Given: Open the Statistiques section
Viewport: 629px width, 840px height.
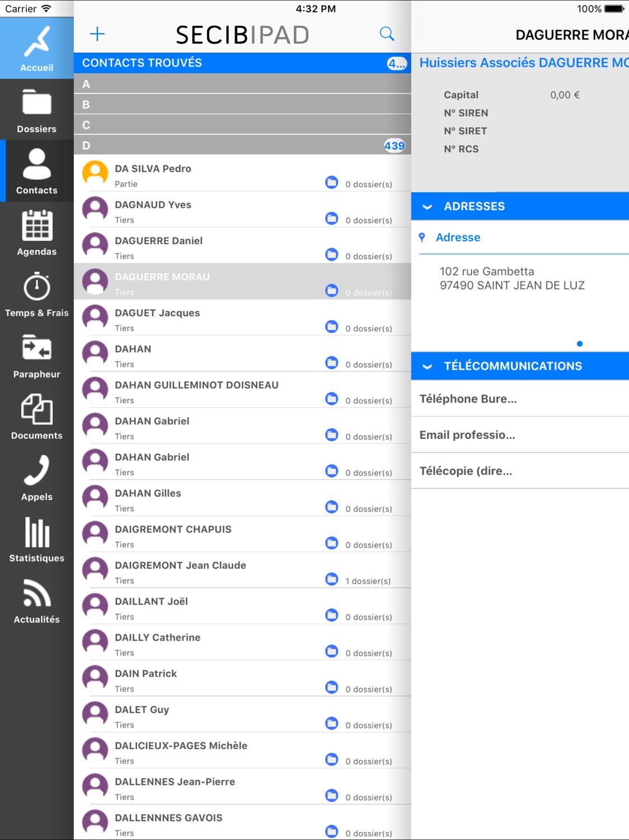Looking at the screenshot, I should [36, 539].
